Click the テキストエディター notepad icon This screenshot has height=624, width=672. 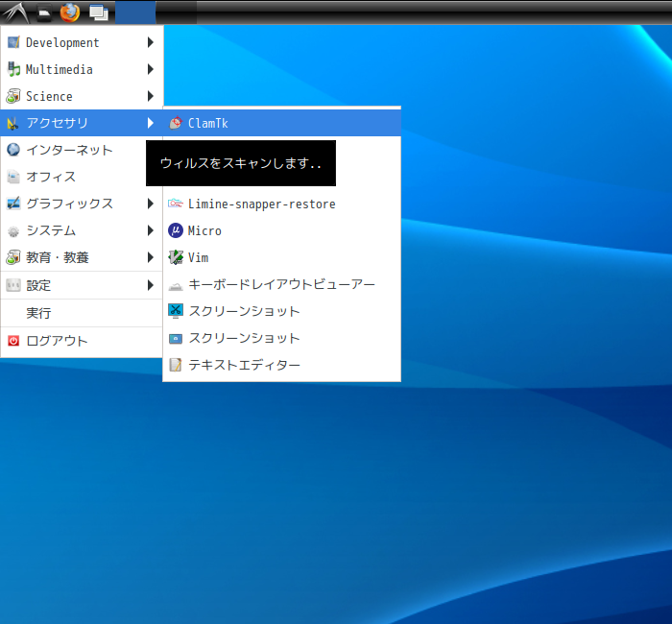pyautogui.click(x=176, y=365)
